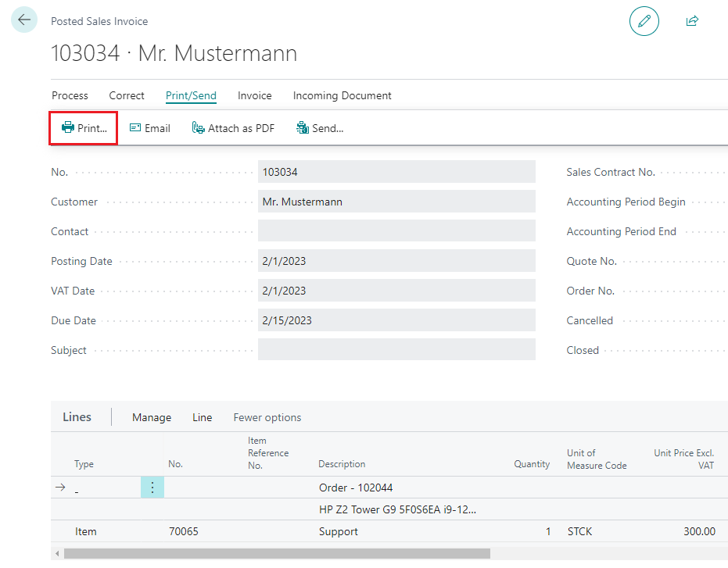Screen dimensions: 728x568
Task: Click the empty Contact field
Action: coord(396,231)
